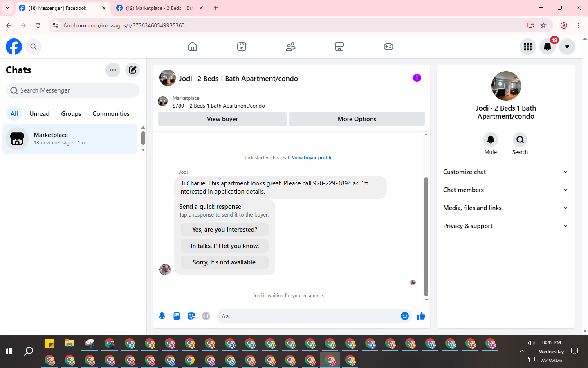This screenshot has width=588, height=368.
Task: Send quick response 'Yes, are you interested?'
Action: coord(225,230)
